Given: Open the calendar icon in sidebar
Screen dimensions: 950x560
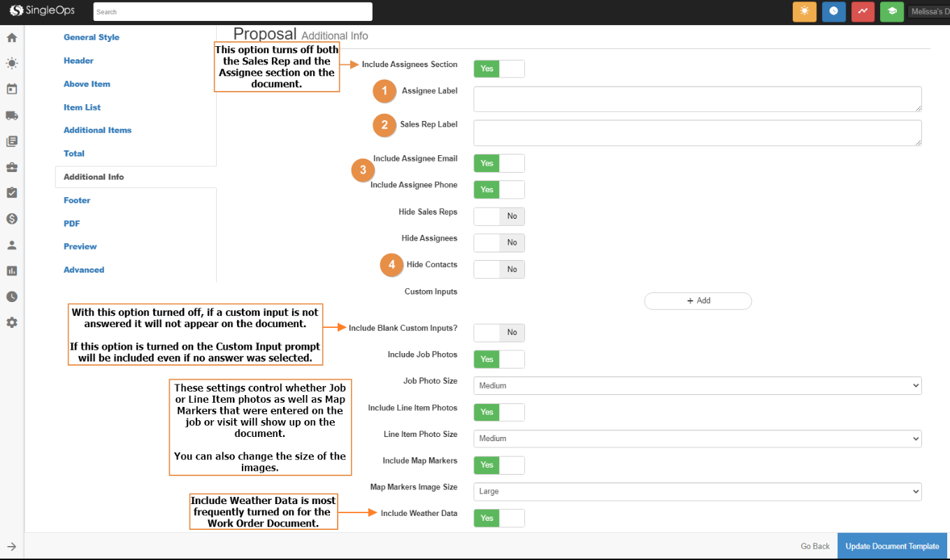Looking at the screenshot, I should [x=12, y=89].
